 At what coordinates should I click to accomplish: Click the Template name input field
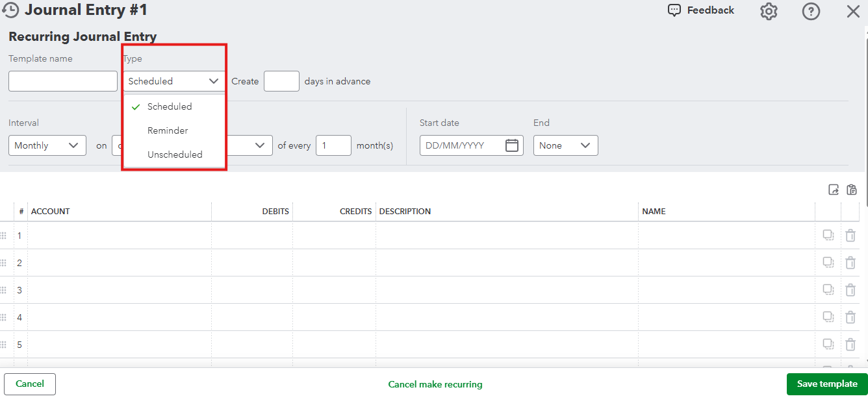63,81
